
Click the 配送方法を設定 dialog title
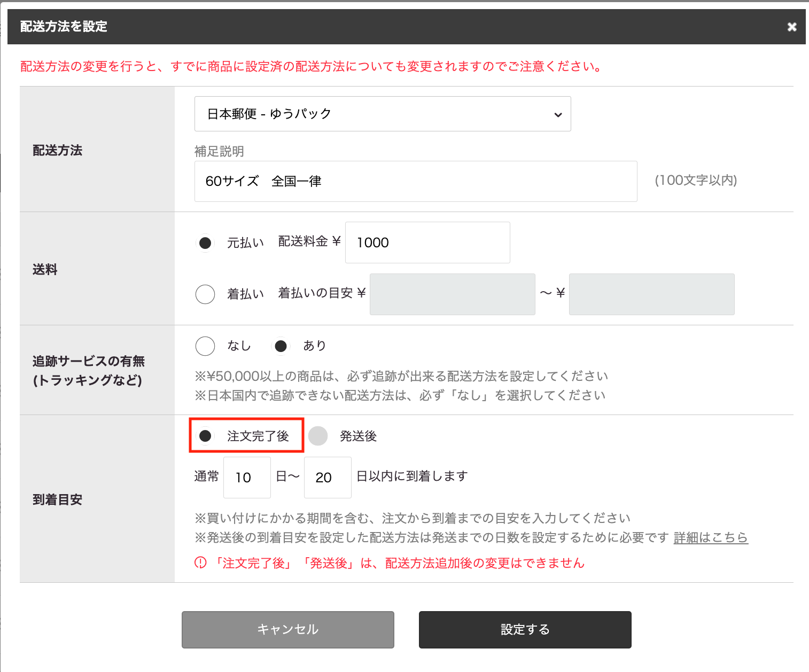pos(64,26)
